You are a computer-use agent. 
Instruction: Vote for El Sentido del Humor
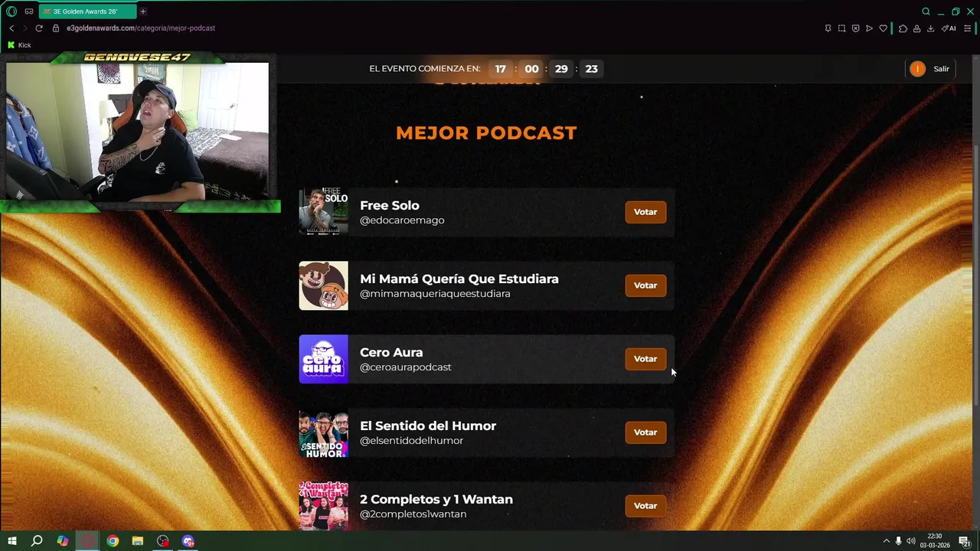coord(645,432)
